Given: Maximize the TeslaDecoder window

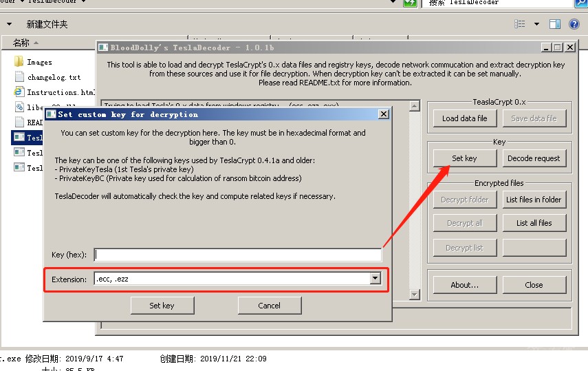Looking at the screenshot, I should [x=558, y=47].
